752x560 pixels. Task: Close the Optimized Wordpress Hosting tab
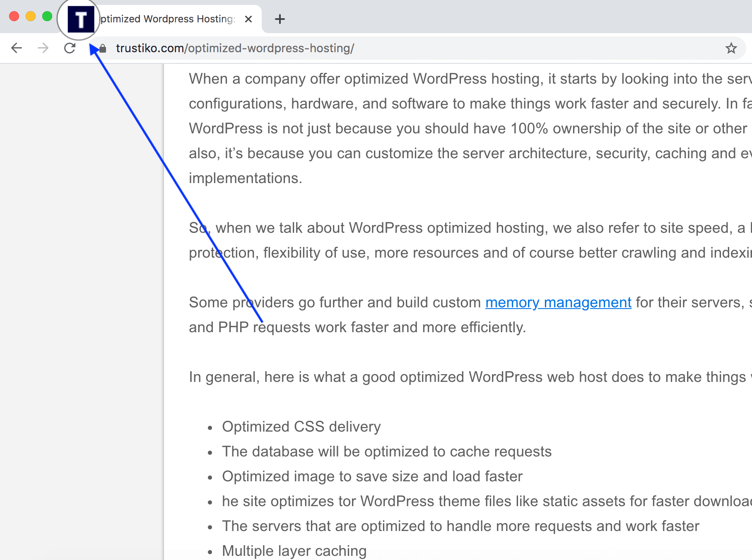[x=248, y=19]
